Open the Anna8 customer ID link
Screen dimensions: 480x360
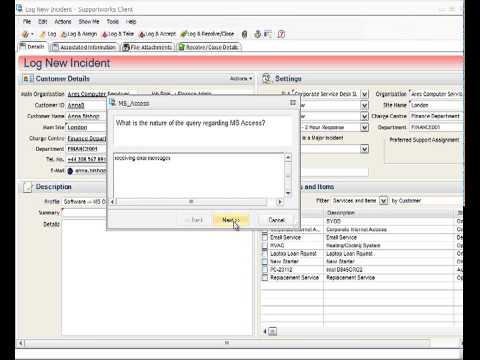(x=76, y=105)
